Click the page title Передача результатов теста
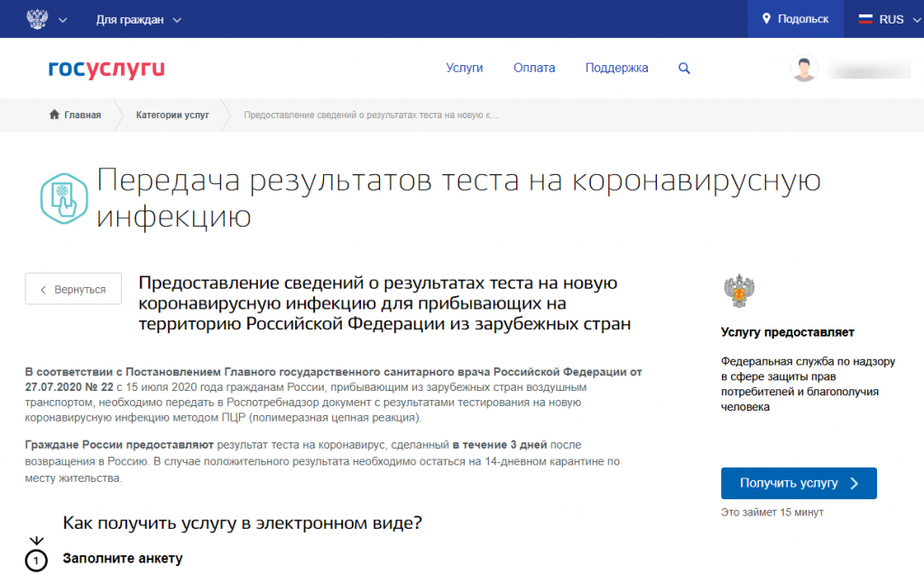924x575 pixels. [458, 199]
